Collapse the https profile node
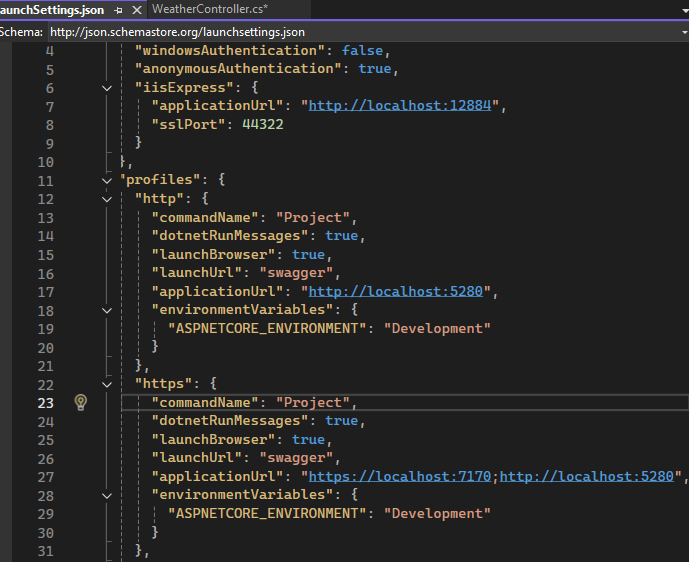The height and width of the screenshot is (562, 689). (x=107, y=384)
